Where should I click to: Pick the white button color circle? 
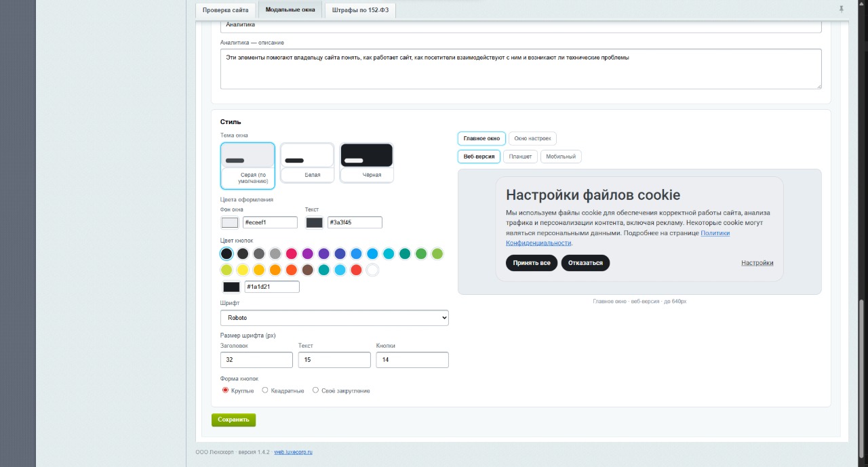click(372, 270)
